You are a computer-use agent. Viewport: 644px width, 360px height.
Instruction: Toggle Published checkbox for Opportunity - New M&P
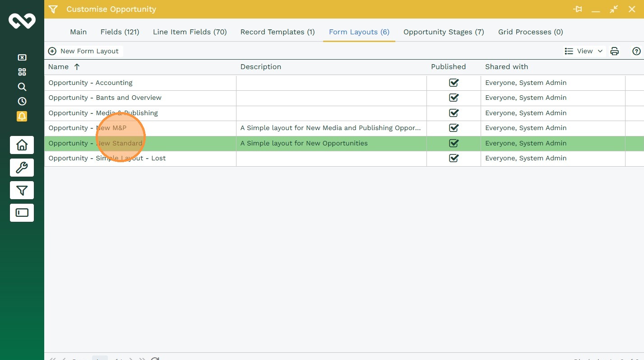[x=454, y=128]
